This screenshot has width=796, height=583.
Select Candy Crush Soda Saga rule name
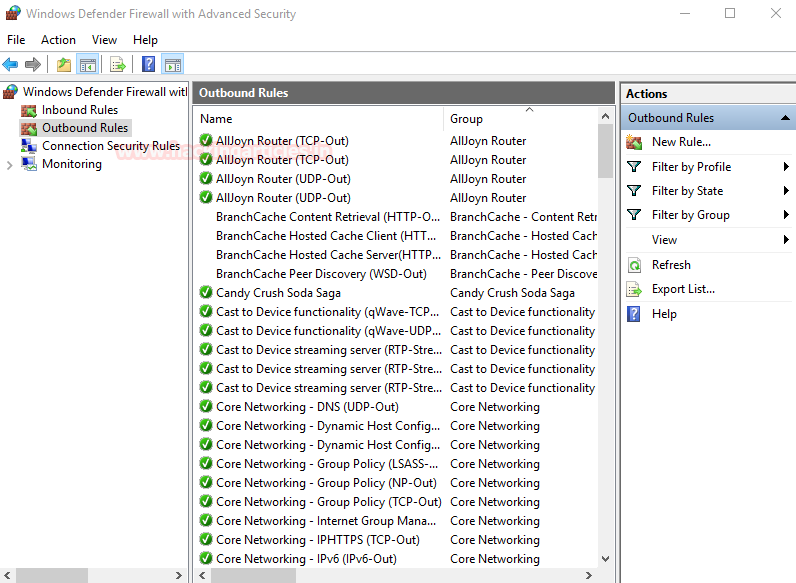click(x=278, y=293)
